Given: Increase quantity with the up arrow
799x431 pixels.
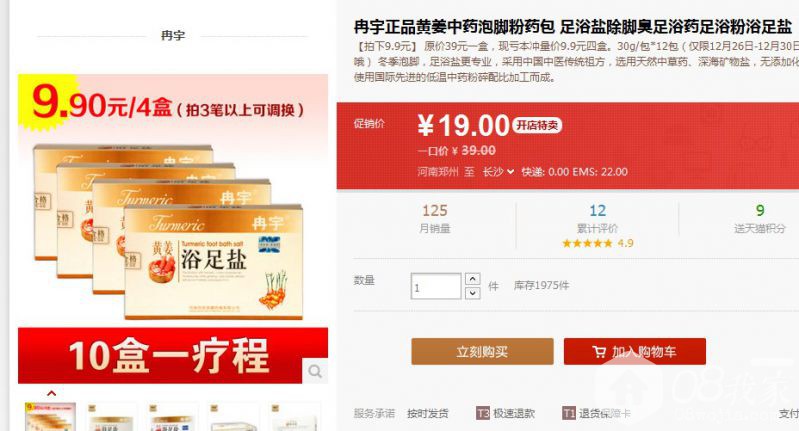Looking at the screenshot, I should tap(473, 279).
